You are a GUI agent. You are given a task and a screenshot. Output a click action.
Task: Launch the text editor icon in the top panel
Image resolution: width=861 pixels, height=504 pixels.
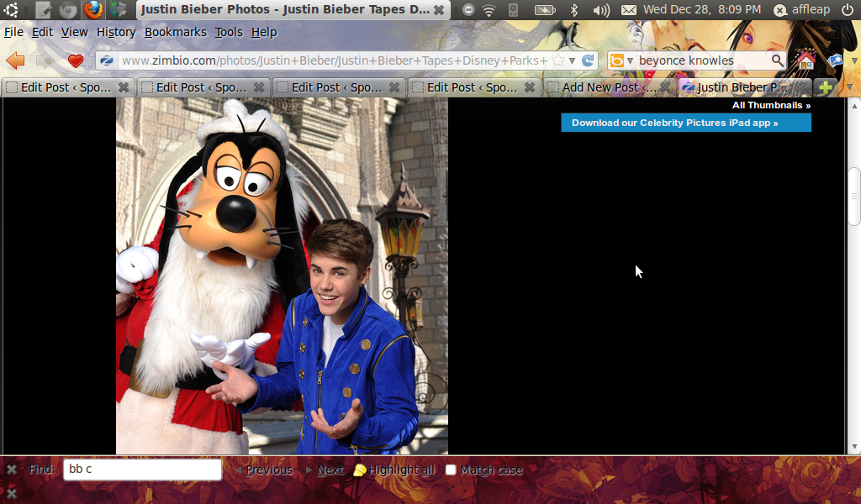(44, 9)
